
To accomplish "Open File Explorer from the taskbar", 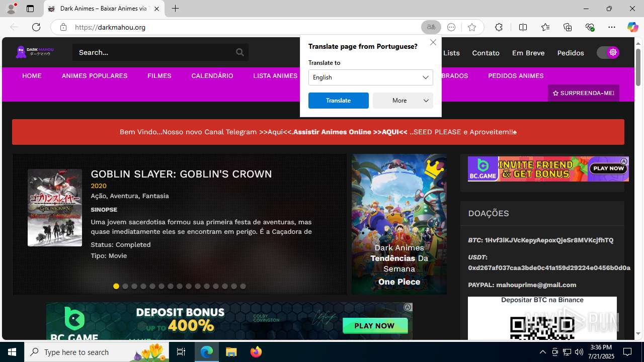I will 231,352.
